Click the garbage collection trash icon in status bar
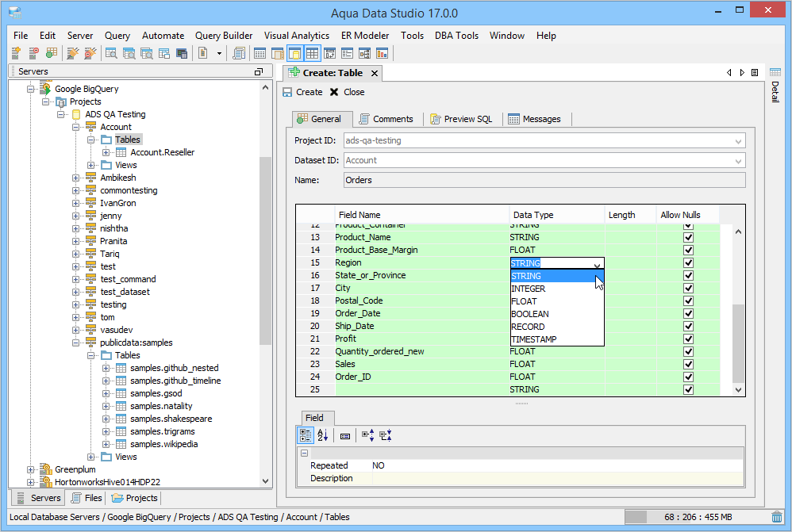The height and width of the screenshot is (532, 792). pos(777,517)
